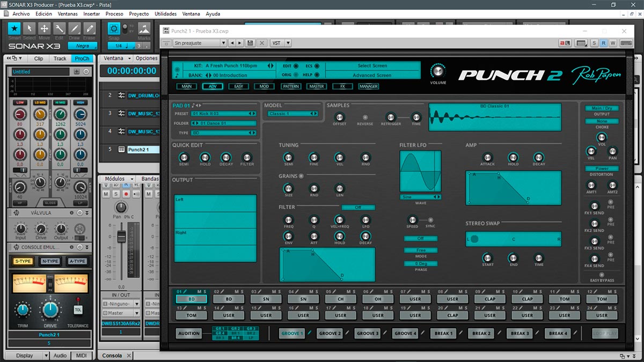Click the BD Classic 01 waveform display

coord(495,117)
